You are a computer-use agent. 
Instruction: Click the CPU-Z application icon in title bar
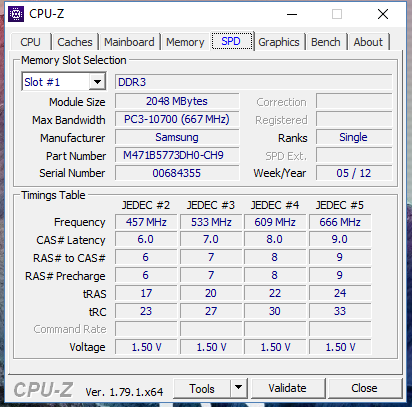pyautogui.click(x=16, y=14)
